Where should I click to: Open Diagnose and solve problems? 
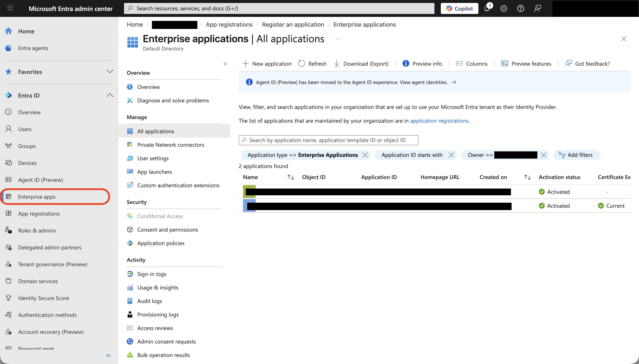173,100
